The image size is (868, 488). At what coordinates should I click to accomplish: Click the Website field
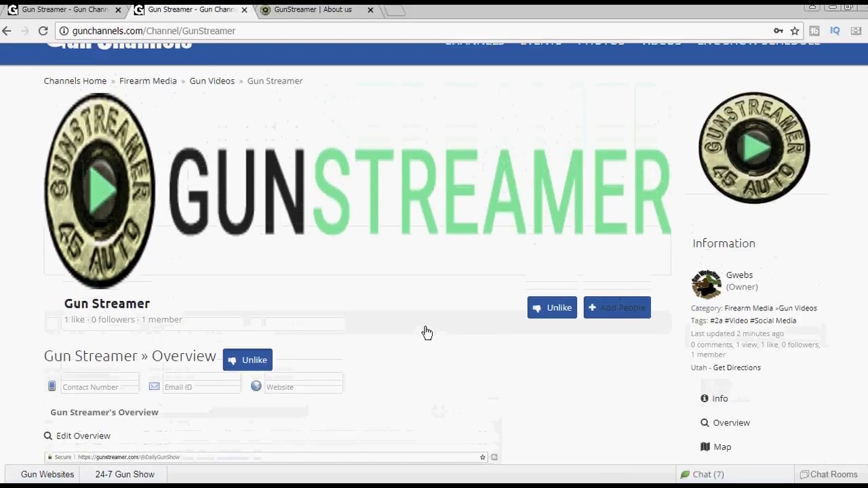click(x=304, y=386)
